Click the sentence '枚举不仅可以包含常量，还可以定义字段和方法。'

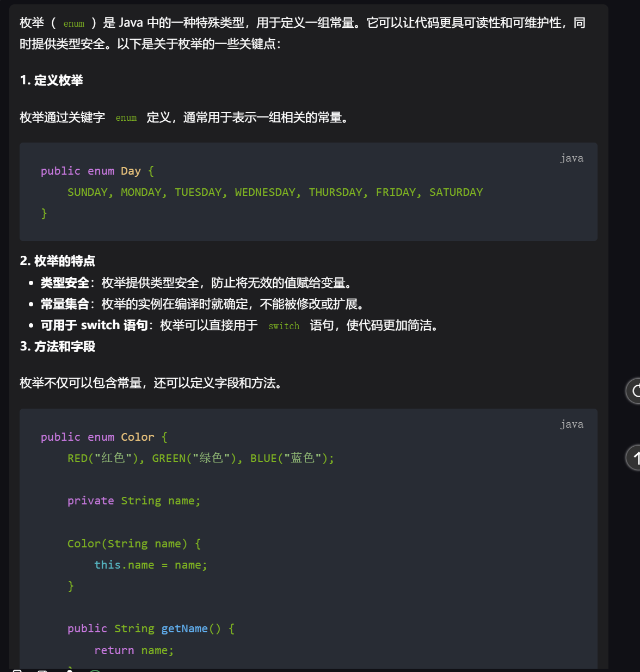coord(151,383)
